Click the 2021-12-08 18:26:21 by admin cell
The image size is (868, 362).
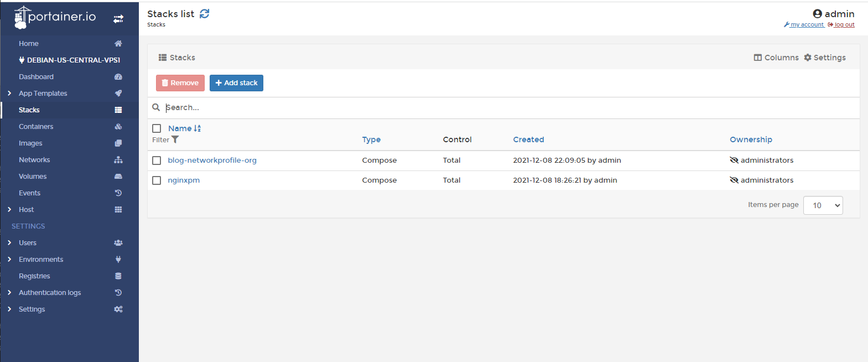pyautogui.click(x=565, y=180)
